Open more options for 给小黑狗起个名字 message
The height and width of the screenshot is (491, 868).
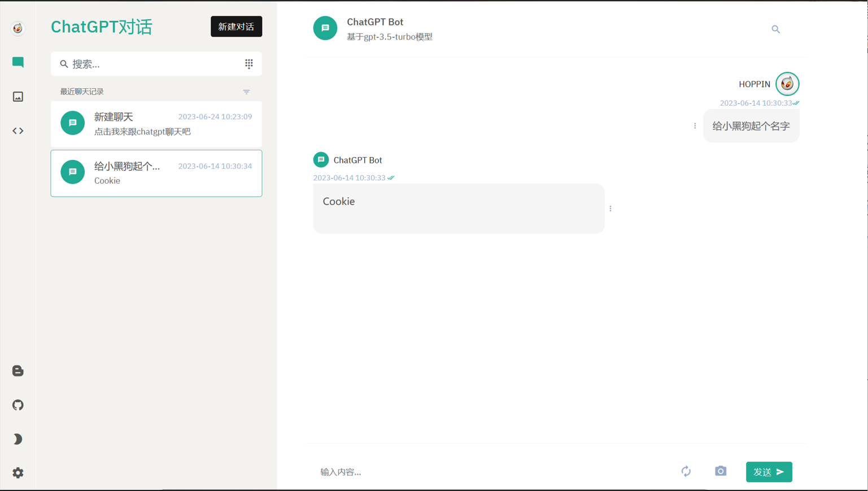695,126
